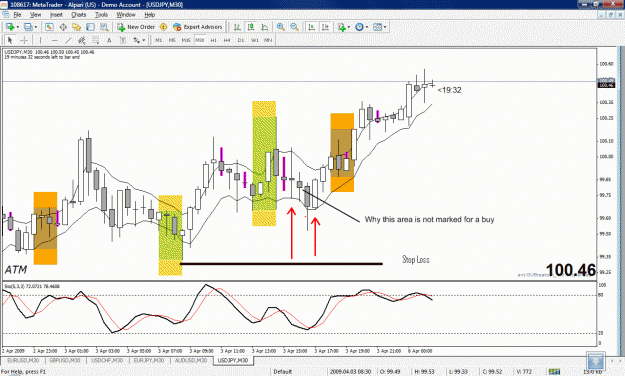Zoom in on the chart
Screen dimensions: 625x376
click(x=281, y=27)
